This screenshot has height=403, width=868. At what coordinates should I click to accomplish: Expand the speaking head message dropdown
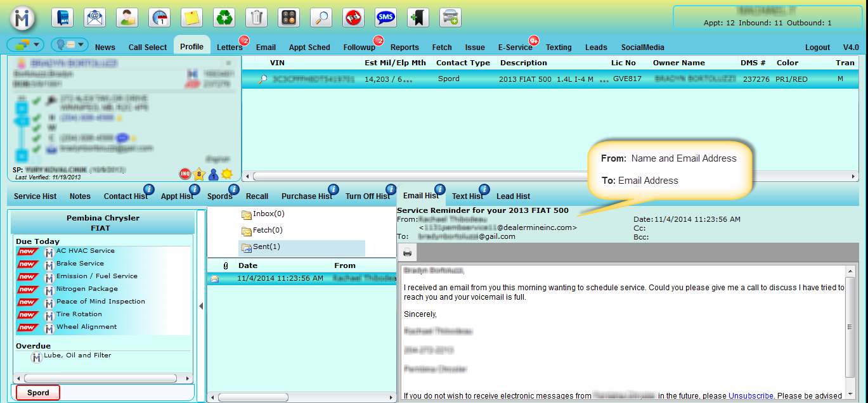pyautogui.click(x=70, y=45)
